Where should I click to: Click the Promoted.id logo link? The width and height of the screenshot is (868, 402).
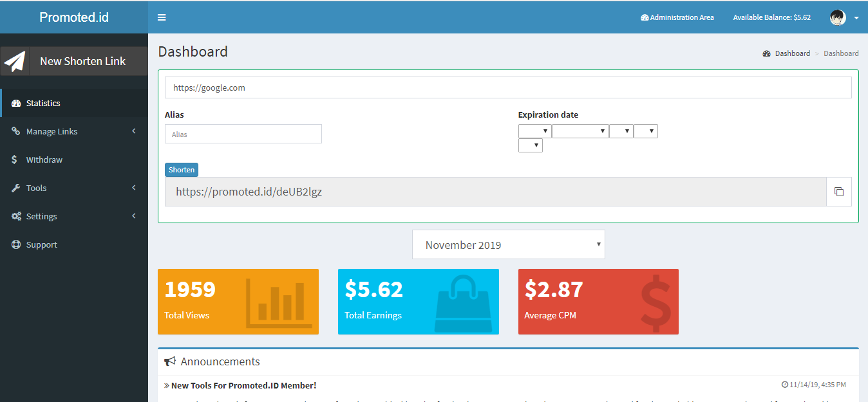pos(74,17)
